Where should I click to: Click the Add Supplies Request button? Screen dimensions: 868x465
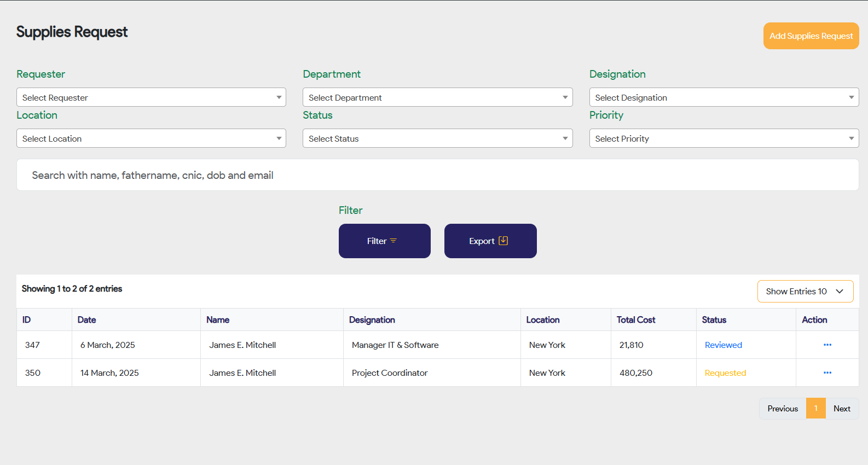[811, 36]
